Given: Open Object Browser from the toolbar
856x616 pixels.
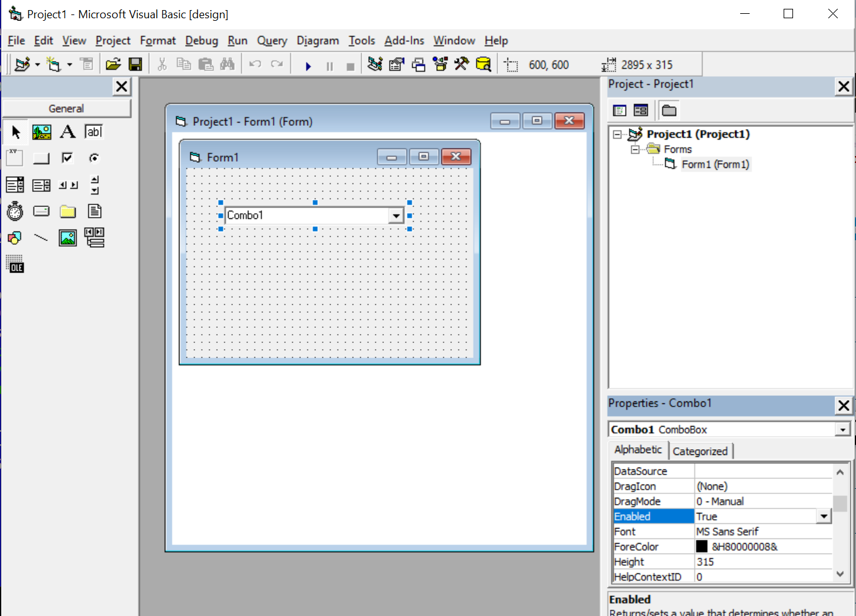Looking at the screenshot, I should (x=440, y=64).
